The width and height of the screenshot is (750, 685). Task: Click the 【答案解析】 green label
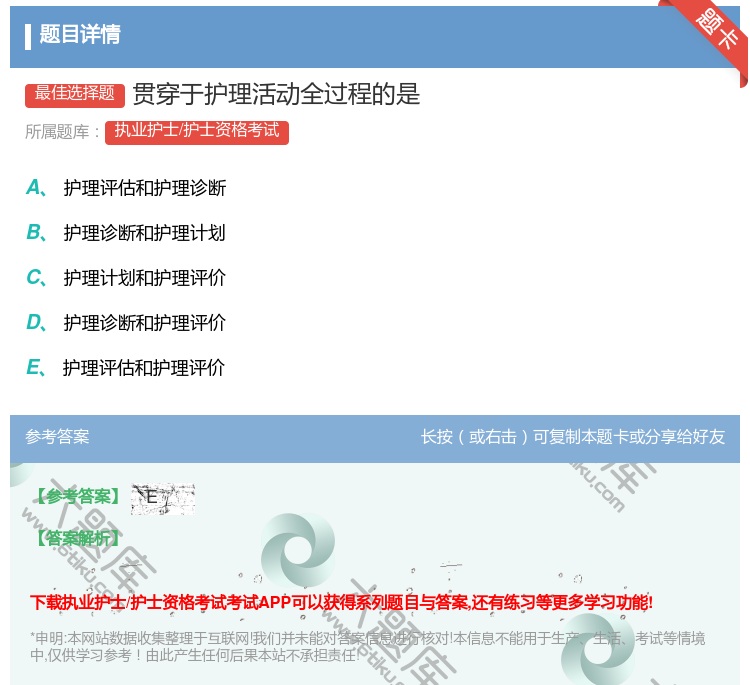pos(78,538)
